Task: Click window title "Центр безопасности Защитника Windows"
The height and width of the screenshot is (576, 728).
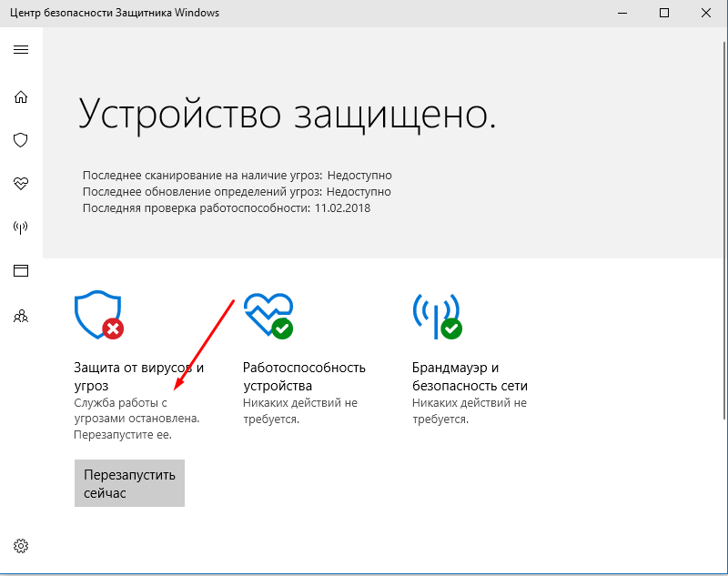Action: click(x=115, y=13)
